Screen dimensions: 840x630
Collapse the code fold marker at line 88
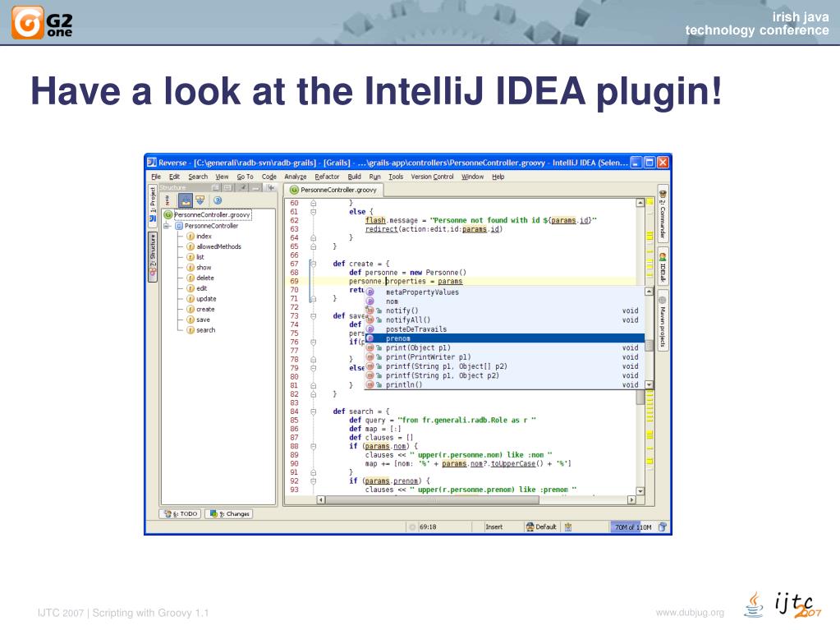(x=314, y=446)
